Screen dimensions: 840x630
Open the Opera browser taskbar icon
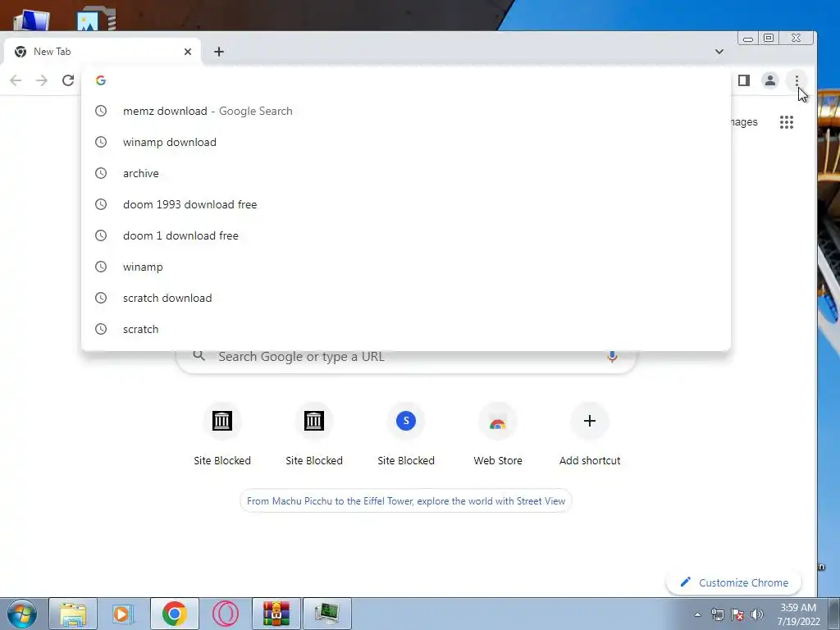coord(225,614)
